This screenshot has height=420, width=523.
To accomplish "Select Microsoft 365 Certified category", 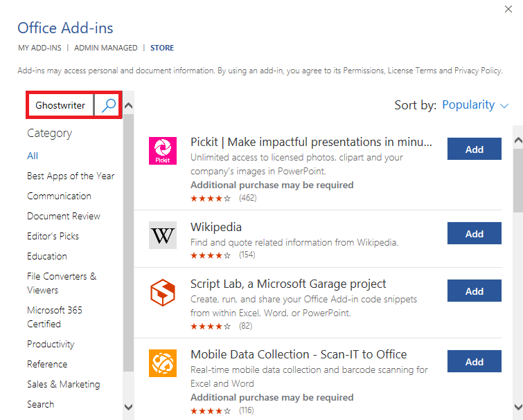I will point(55,317).
